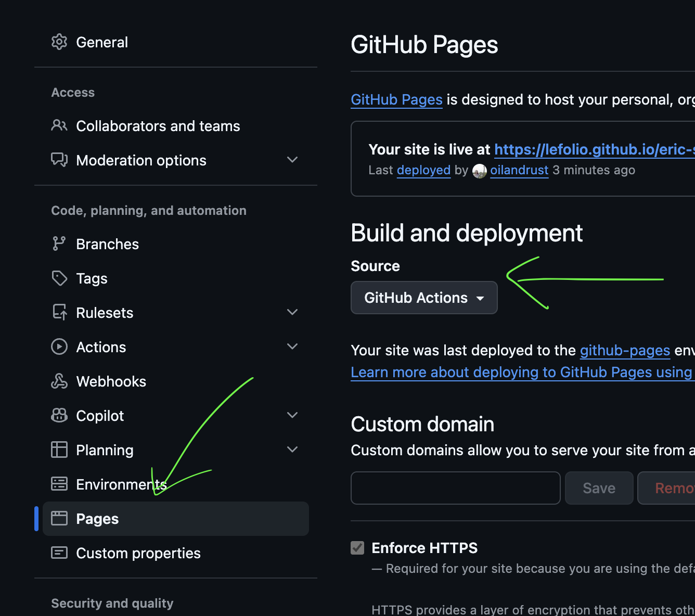Click the oilandrust avatar image
Screen dimensions: 695x616
pyautogui.click(x=480, y=171)
